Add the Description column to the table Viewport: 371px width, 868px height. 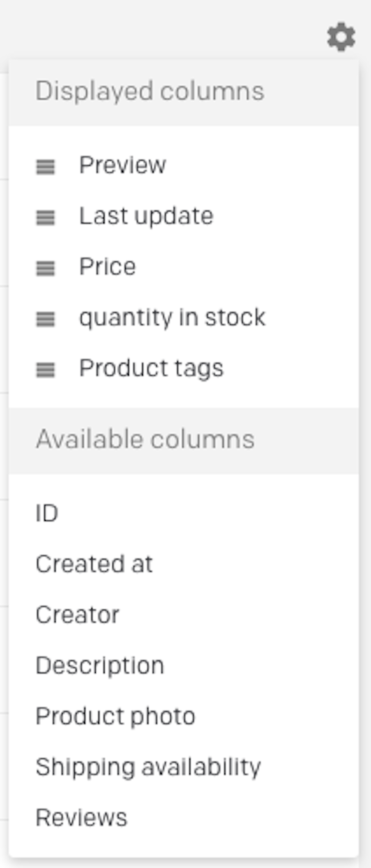[x=100, y=664]
